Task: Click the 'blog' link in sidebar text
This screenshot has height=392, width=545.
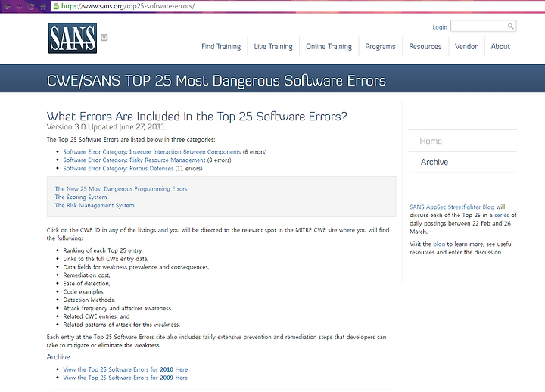Action: (439, 244)
